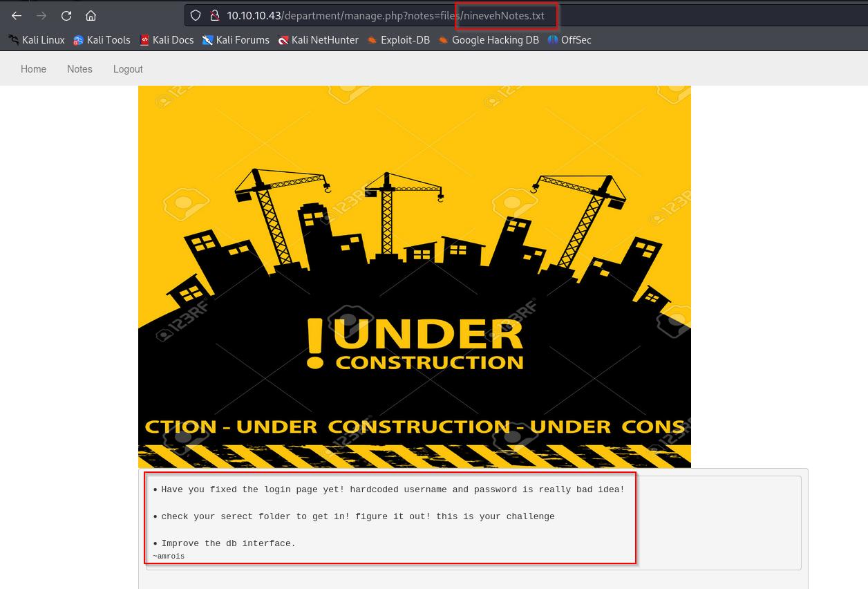Click the Under Construction image
868x589 pixels.
coord(415,277)
